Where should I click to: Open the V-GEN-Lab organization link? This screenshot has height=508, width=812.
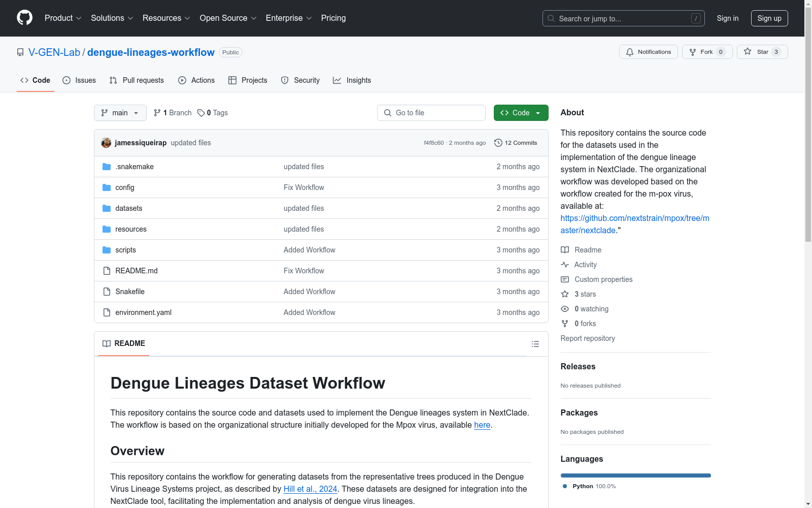(54, 52)
